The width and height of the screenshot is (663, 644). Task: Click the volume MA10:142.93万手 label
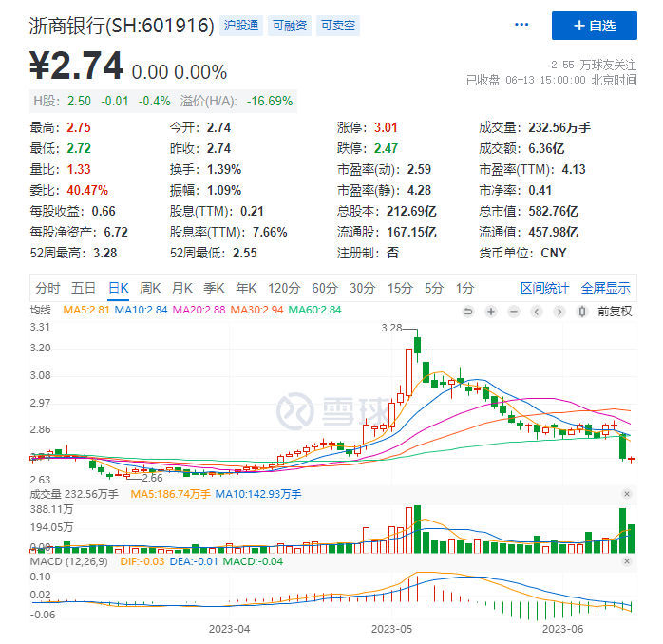pyautogui.click(x=258, y=494)
